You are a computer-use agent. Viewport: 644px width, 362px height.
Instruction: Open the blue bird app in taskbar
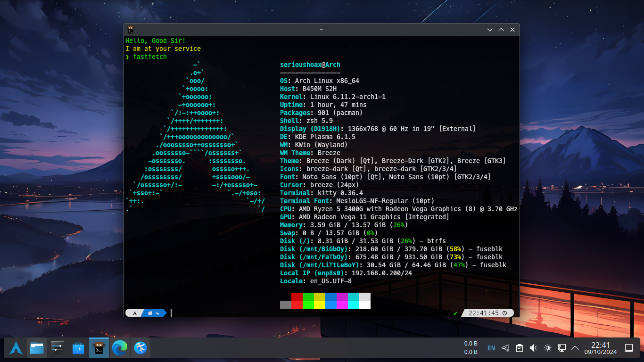[140, 348]
